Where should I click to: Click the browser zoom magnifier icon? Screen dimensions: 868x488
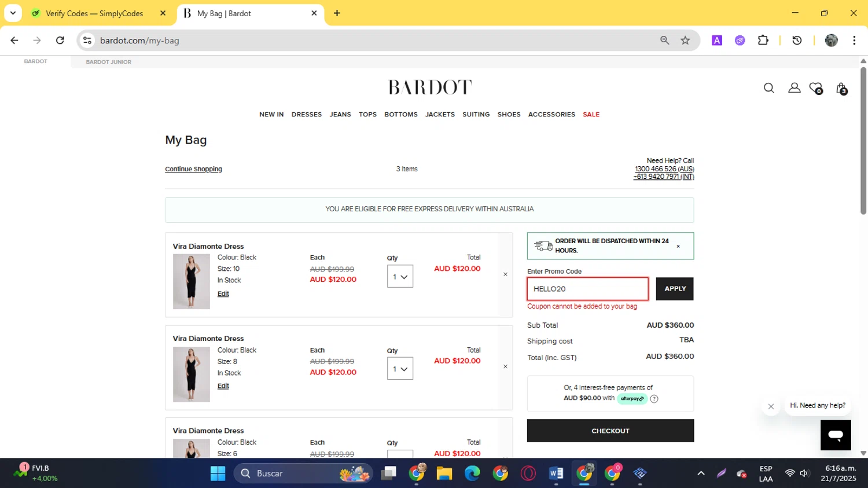[664, 40]
